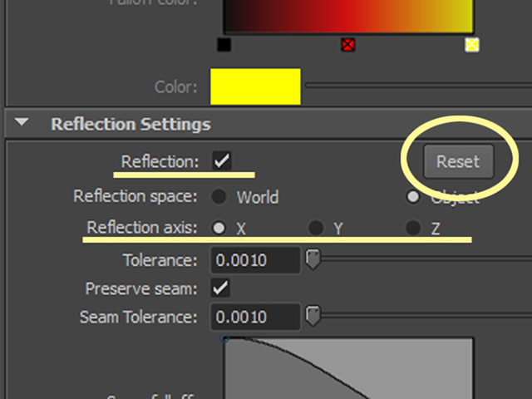Choose X reflection axis
This screenshot has height=399, width=532.
[x=219, y=228]
